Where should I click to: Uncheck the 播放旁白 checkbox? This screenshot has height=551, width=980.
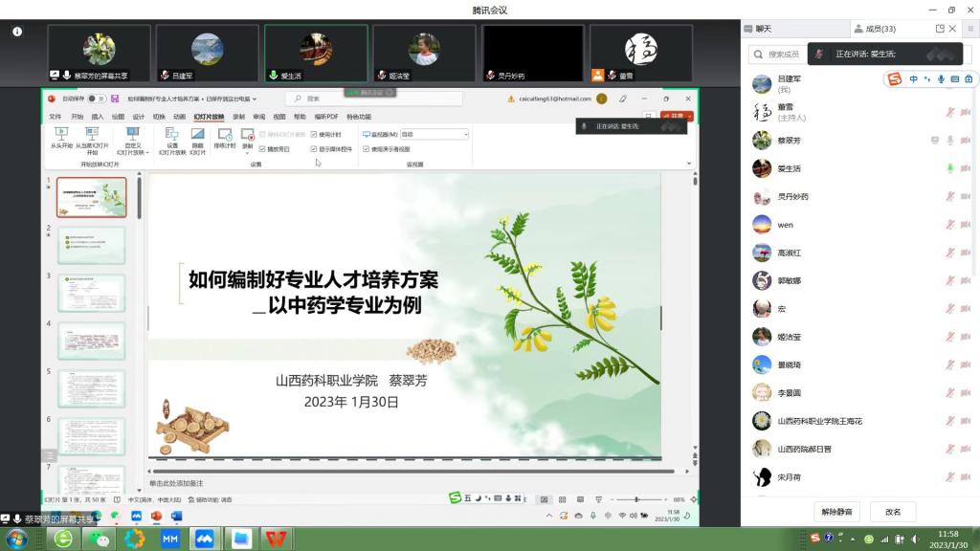pos(262,149)
